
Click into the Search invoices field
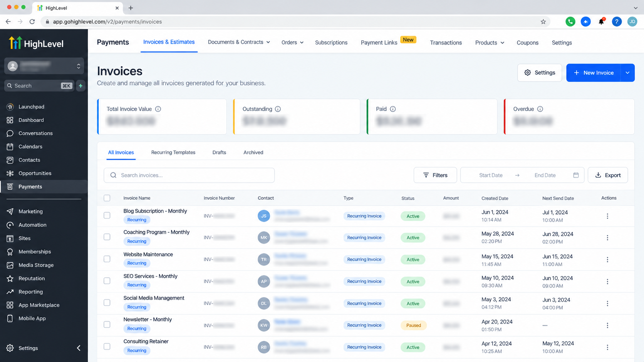189,175
